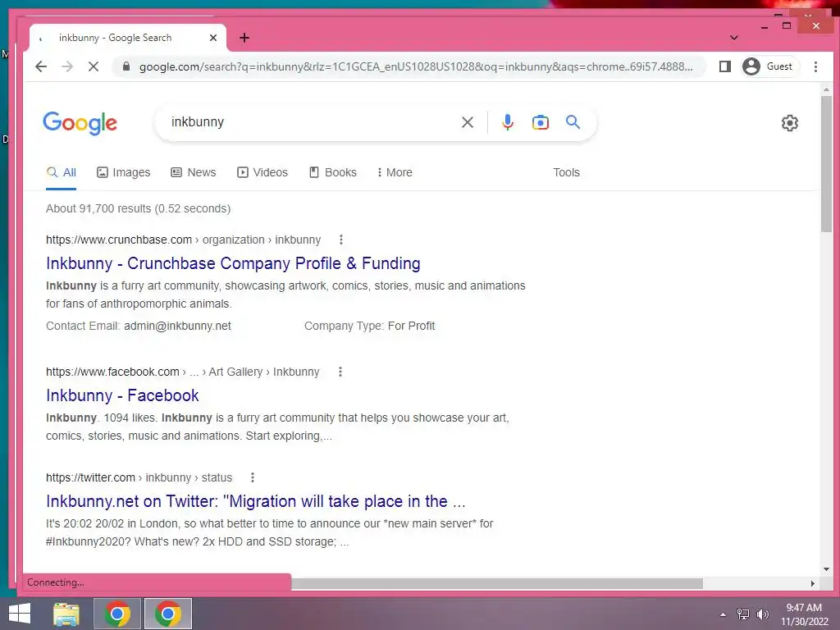Open options dots beside twitter.com result
The width and height of the screenshot is (840, 630).
(x=253, y=477)
